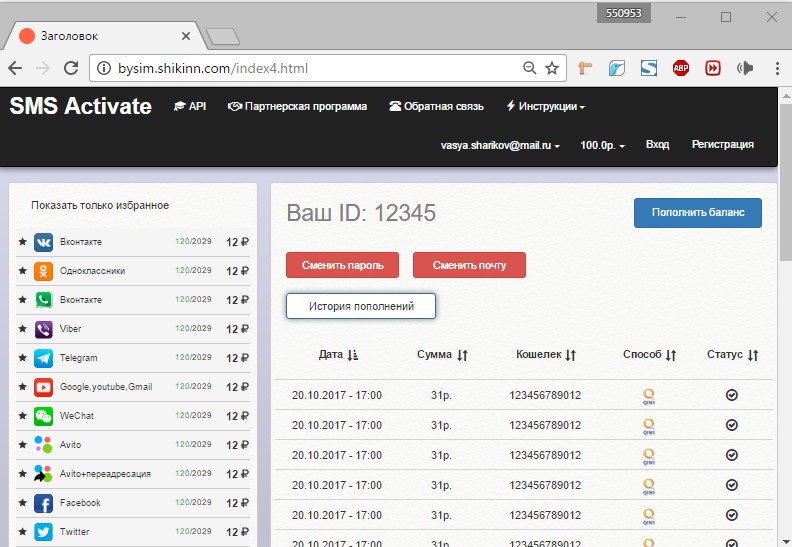Click status checkmark in first table row
792x547 pixels.
(x=732, y=395)
